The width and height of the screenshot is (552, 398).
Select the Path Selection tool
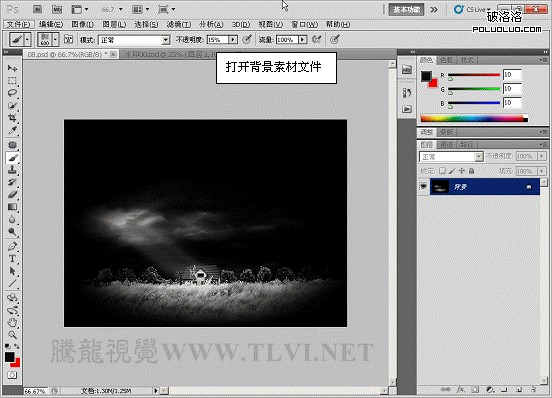point(12,271)
